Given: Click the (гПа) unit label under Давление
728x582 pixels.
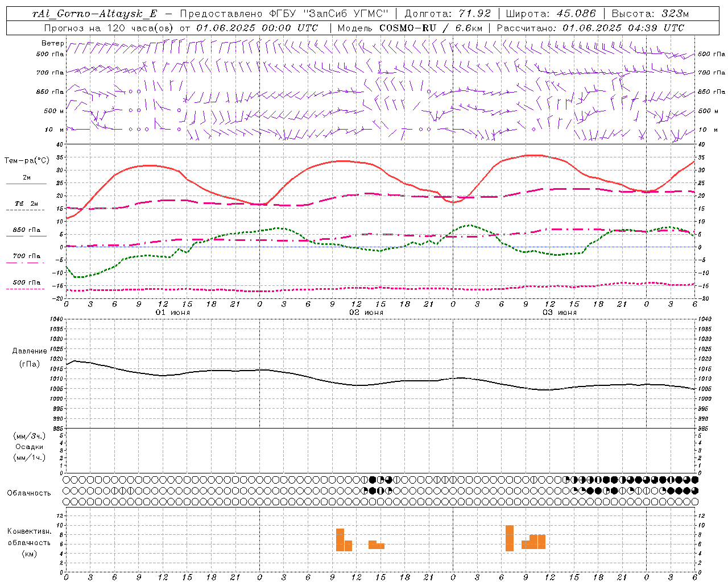Looking at the screenshot, I should pyautogui.click(x=29, y=364).
